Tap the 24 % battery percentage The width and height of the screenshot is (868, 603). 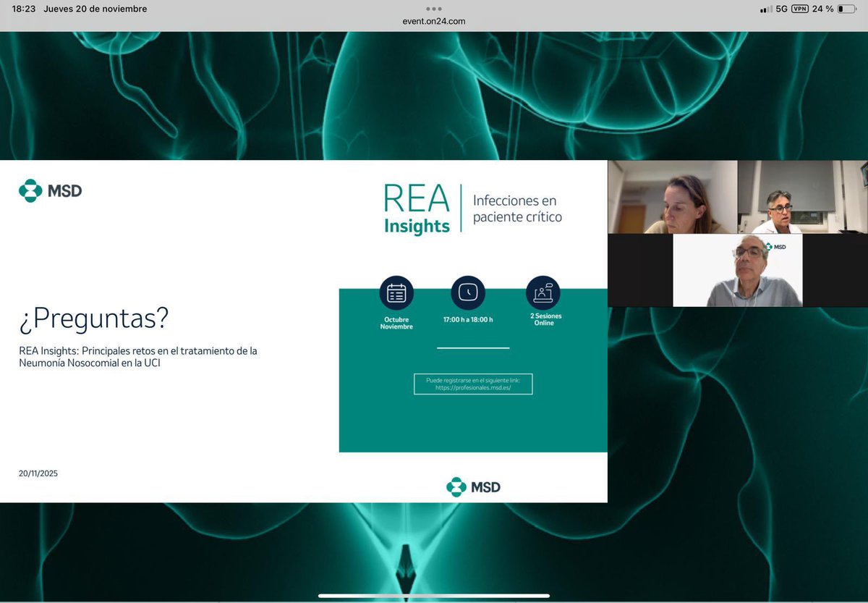[822, 9]
